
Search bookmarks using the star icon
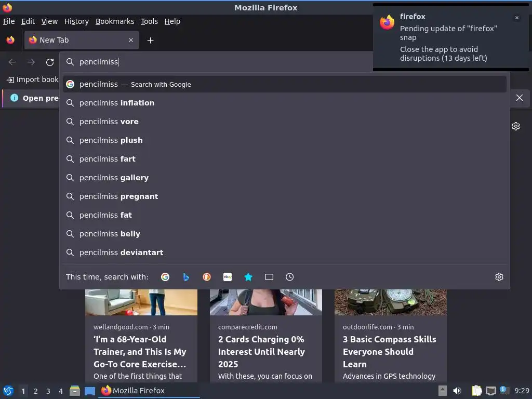tap(248, 277)
